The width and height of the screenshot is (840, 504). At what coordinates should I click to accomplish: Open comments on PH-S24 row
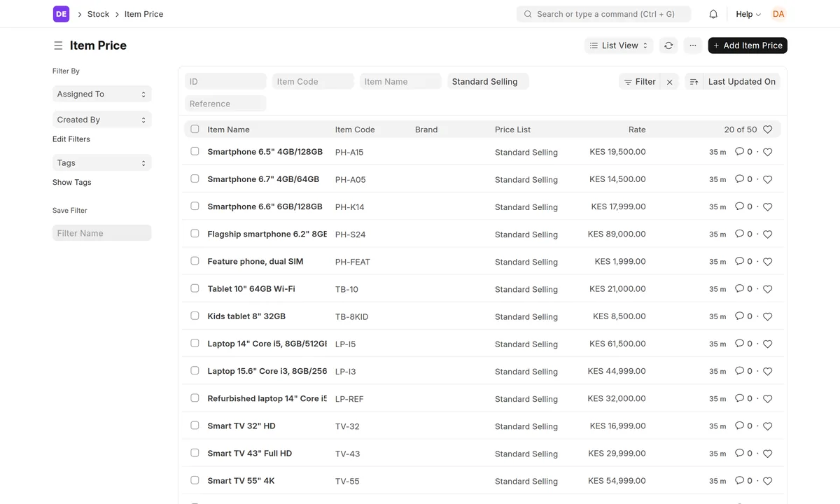click(743, 234)
